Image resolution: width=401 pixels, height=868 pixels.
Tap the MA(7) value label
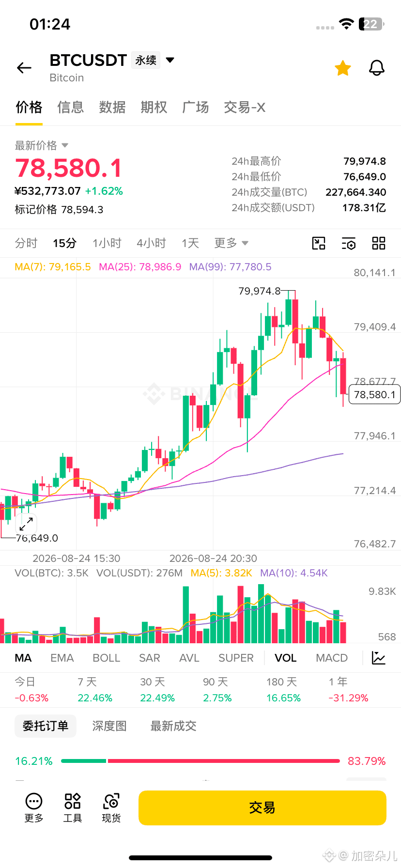[x=53, y=267]
